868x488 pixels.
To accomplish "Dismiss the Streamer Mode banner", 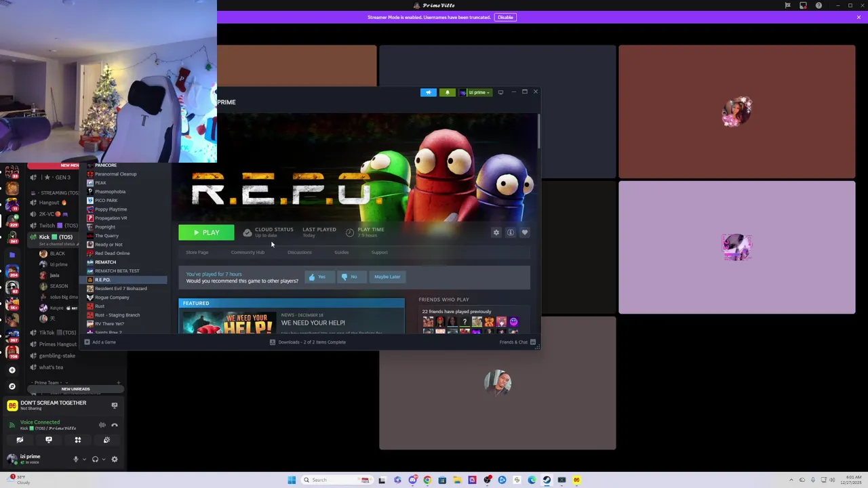I will 859,17.
